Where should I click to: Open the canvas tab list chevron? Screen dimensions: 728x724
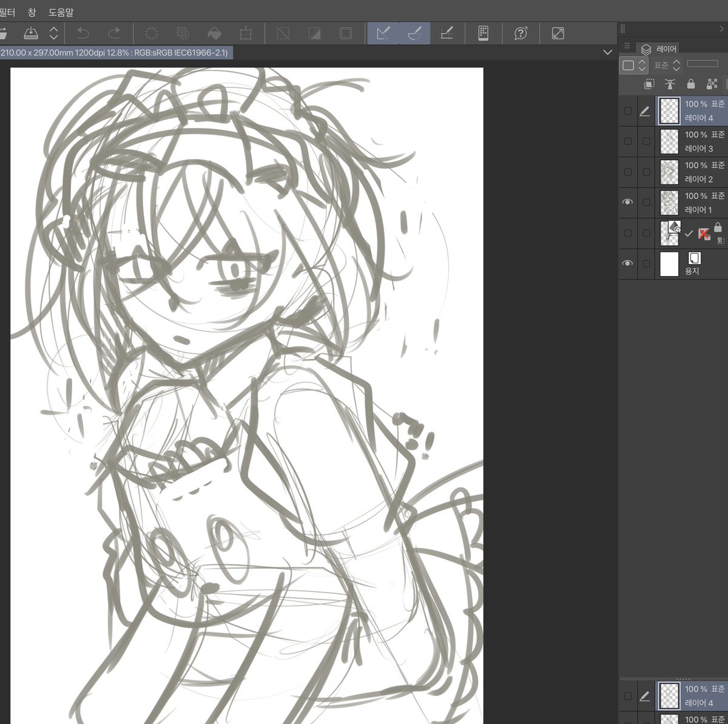(x=608, y=53)
